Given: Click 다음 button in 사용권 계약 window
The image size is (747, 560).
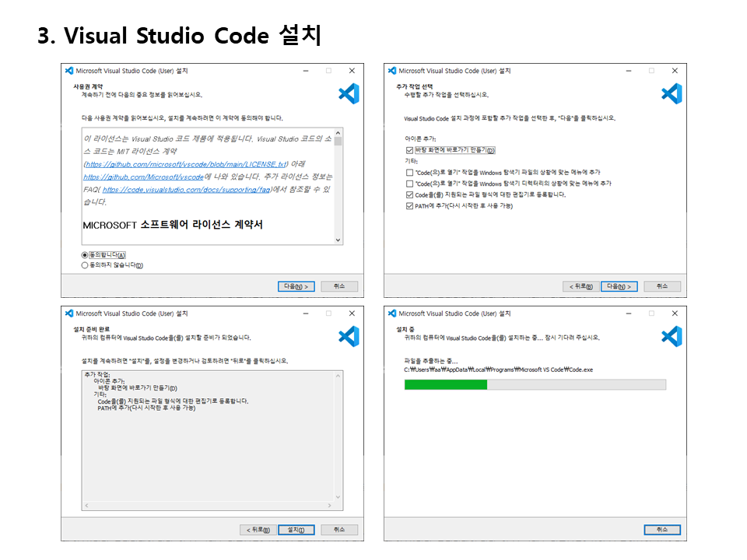Looking at the screenshot, I should [x=296, y=286].
